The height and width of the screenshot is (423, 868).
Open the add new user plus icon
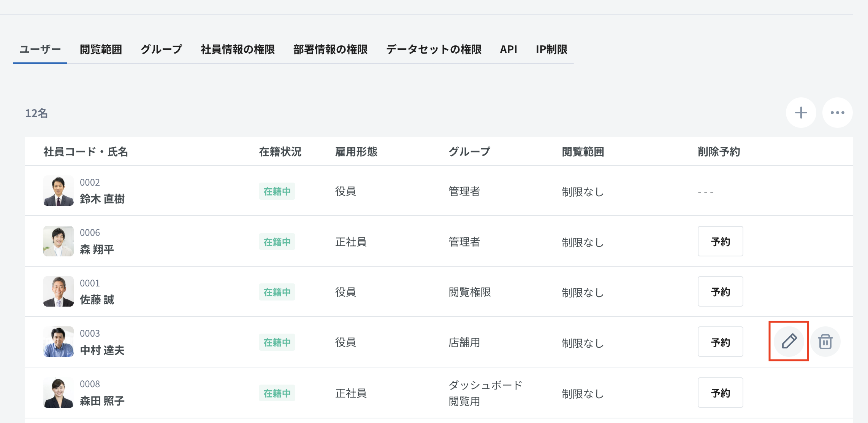[800, 113]
